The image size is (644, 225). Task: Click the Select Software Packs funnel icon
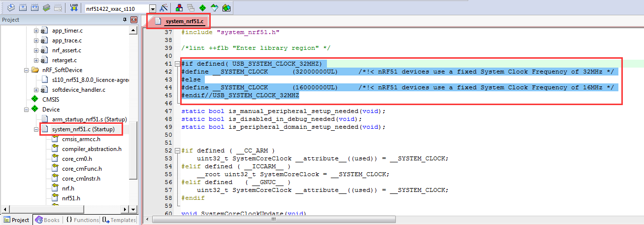tap(215, 8)
